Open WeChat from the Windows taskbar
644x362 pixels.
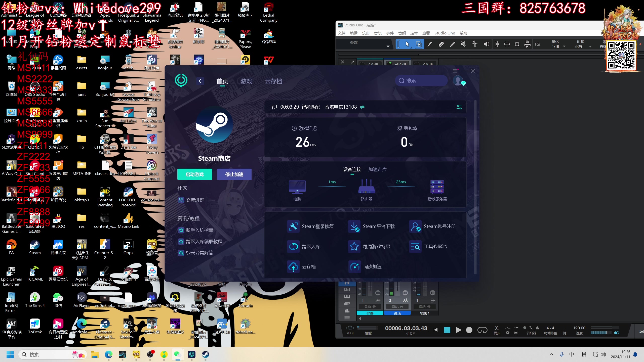[178, 354]
